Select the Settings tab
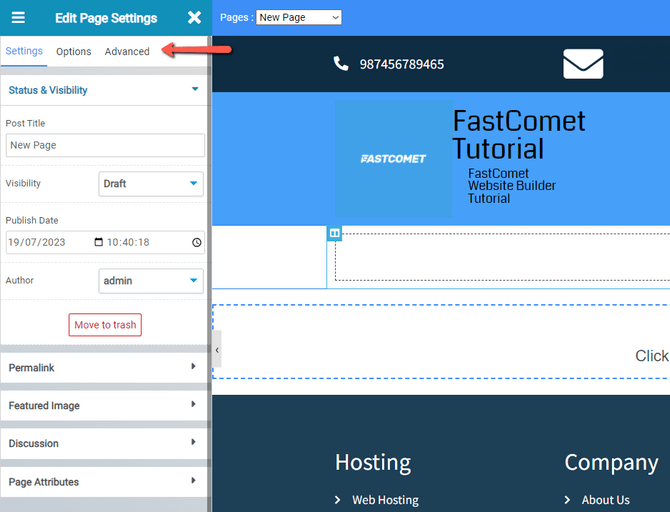670x512 pixels. click(x=24, y=51)
